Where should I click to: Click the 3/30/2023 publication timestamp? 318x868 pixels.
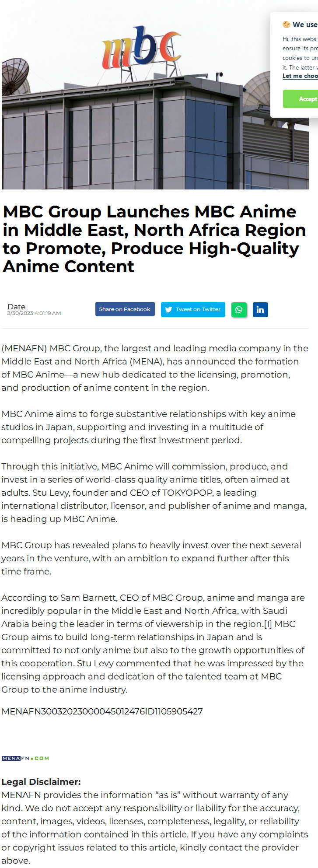click(x=34, y=313)
